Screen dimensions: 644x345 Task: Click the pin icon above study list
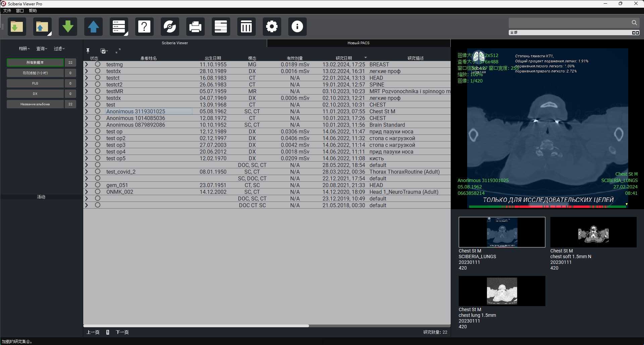click(x=88, y=51)
